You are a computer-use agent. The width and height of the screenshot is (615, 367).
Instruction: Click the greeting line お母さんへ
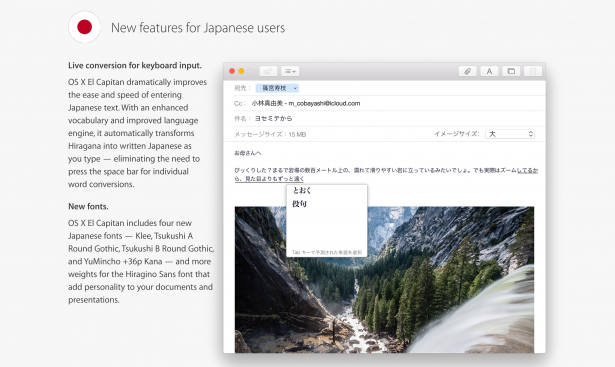[x=247, y=153]
